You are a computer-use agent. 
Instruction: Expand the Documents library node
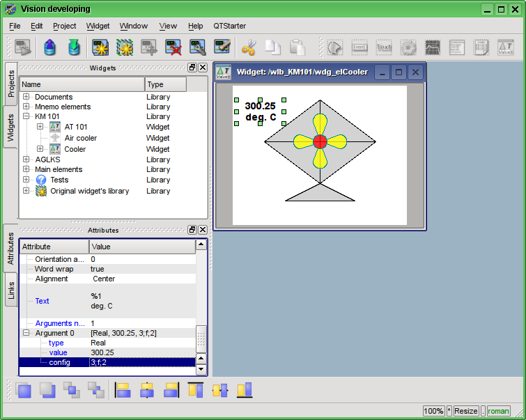pos(26,97)
